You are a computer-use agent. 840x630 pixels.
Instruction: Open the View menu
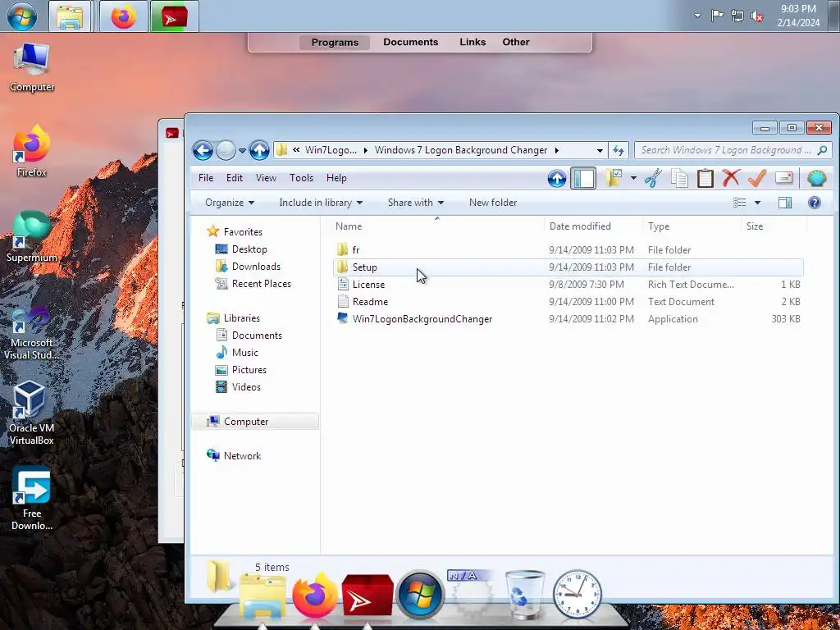pyautogui.click(x=266, y=178)
